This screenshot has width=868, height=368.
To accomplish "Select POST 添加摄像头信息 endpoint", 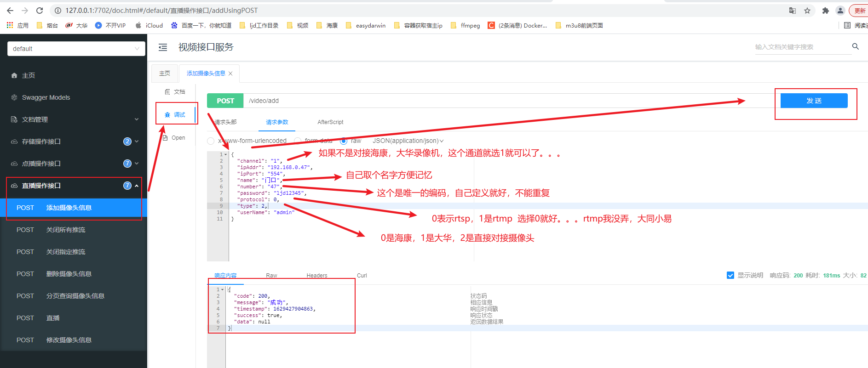I will pos(74,208).
